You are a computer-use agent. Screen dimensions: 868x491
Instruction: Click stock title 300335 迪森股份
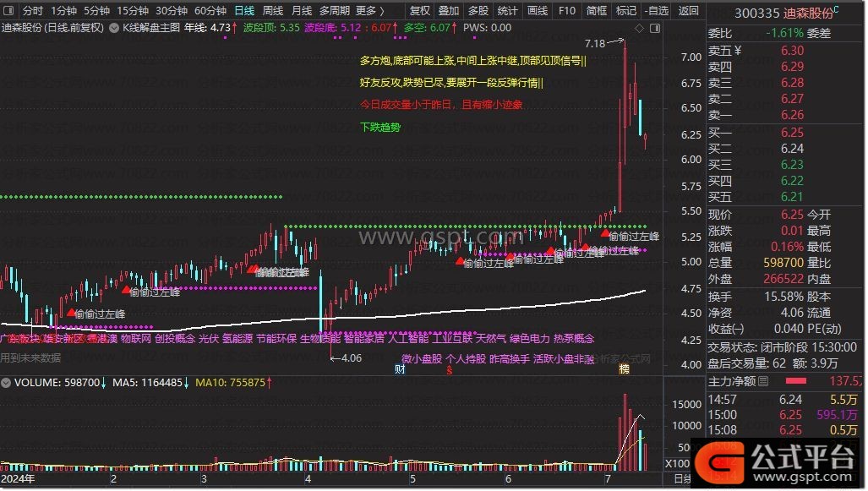coord(783,13)
